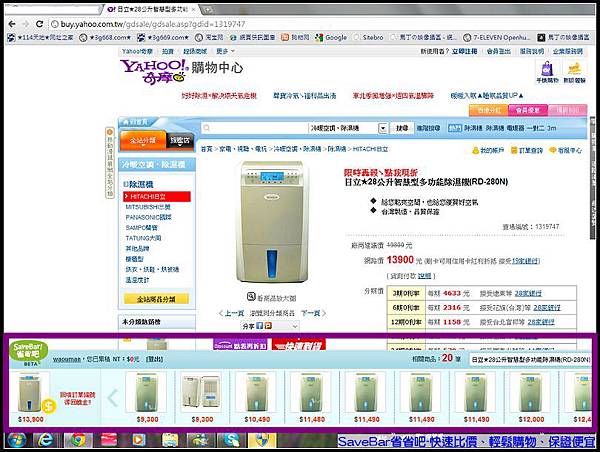Click the main dehumidifier product image
Image resolution: width=600 pixels, height=452 pixels.
click(x=272, y=222)
